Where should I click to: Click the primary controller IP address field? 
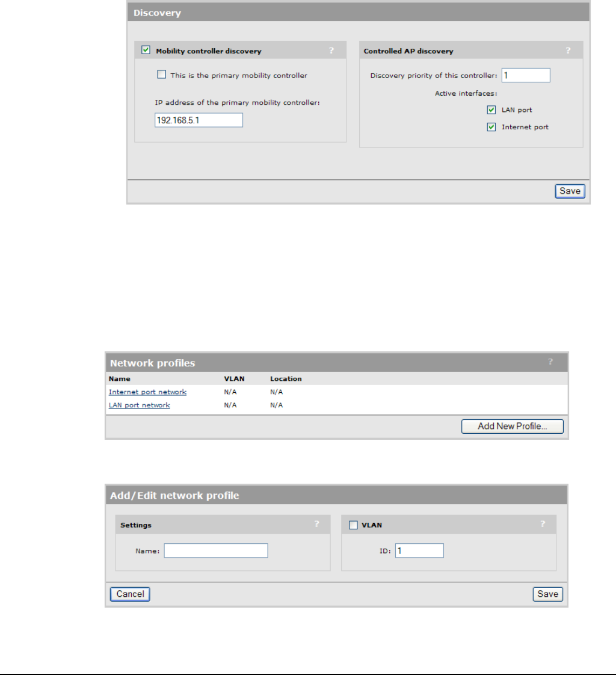pyautogui.click(x=199, y=120)
